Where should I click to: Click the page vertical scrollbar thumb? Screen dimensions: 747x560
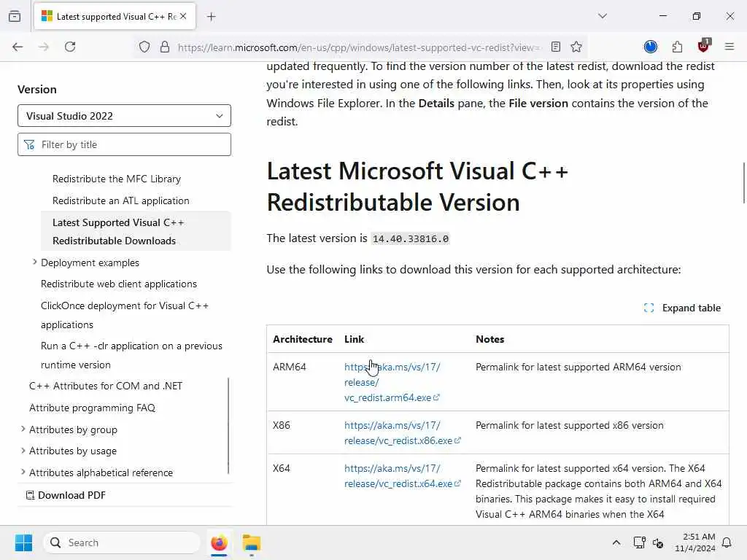click(x=743, y=183)
